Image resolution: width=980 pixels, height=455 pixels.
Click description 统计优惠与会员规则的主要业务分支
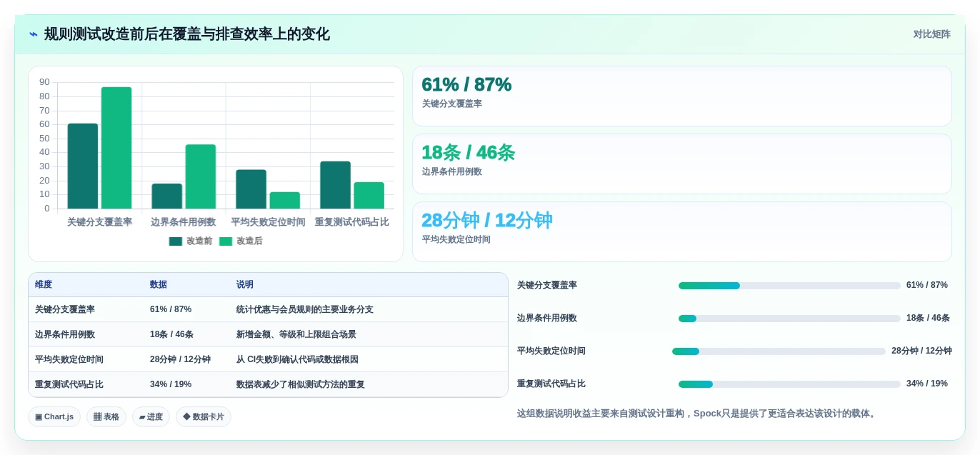tap(305, 309)
